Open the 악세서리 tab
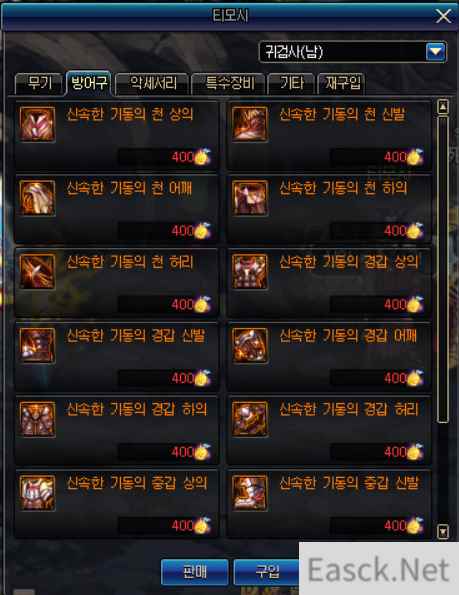 tap(152, 83)
